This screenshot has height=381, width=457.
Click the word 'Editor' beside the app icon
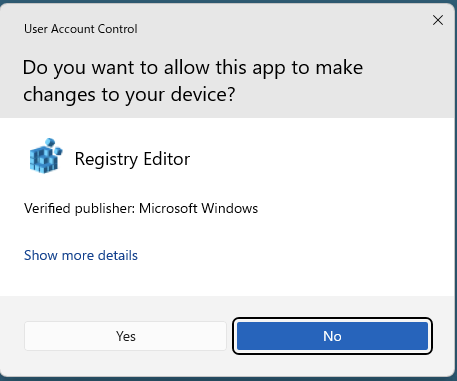coord(167,159)
